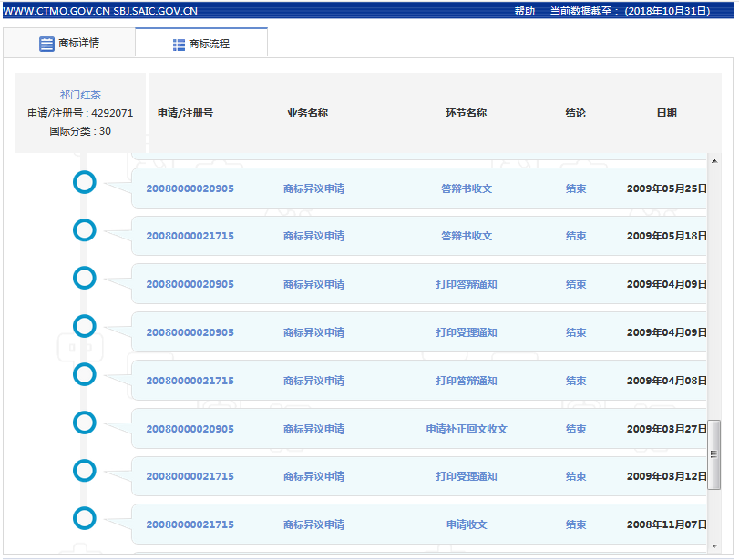Viewport: 739px width, 560px height.
Task: Click the 申请收文 step name
Action: 467,524
